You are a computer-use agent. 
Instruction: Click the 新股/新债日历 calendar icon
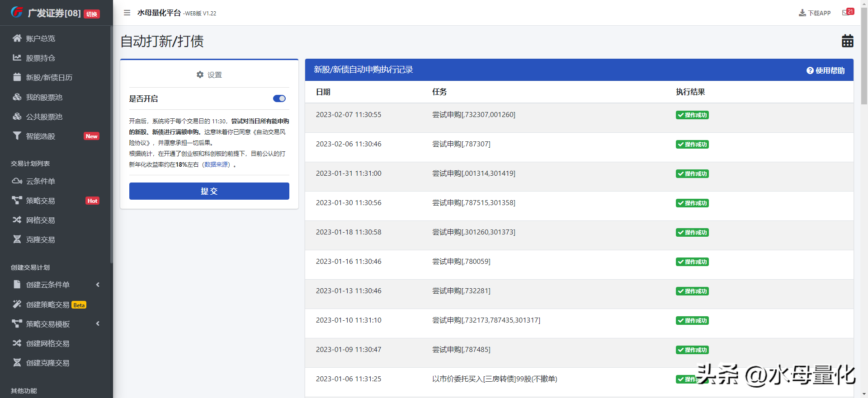(17, 77)
